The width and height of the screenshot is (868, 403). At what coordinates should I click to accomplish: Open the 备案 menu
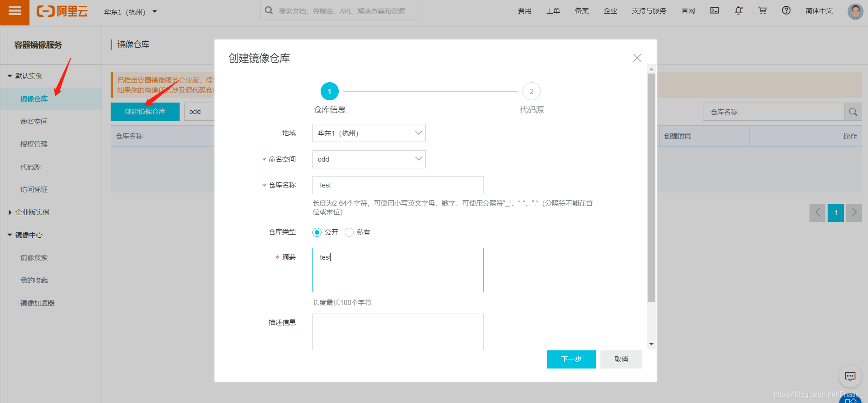click(x=582, y=10)
